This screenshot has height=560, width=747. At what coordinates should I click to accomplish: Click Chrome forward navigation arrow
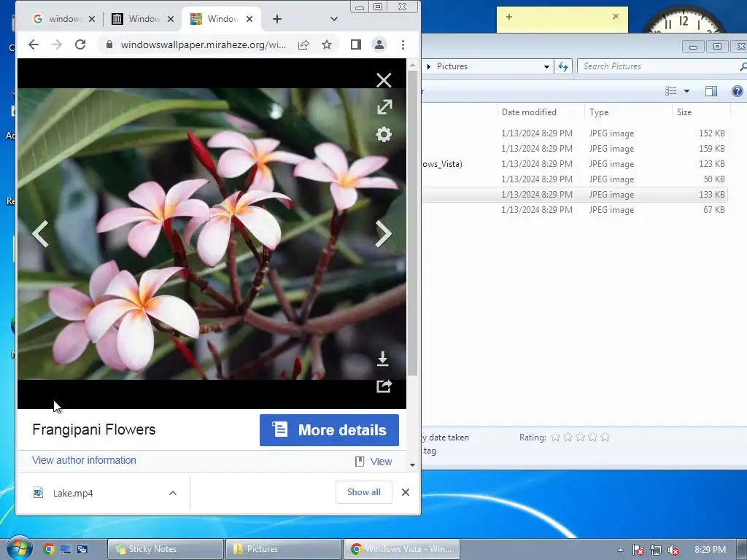[57, 44]
